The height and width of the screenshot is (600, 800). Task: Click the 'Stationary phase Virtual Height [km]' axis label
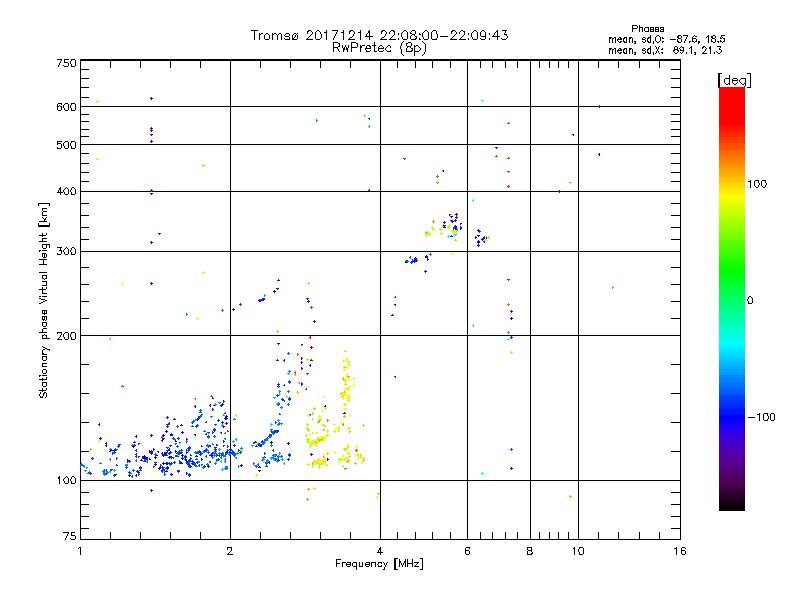[44, 300]
